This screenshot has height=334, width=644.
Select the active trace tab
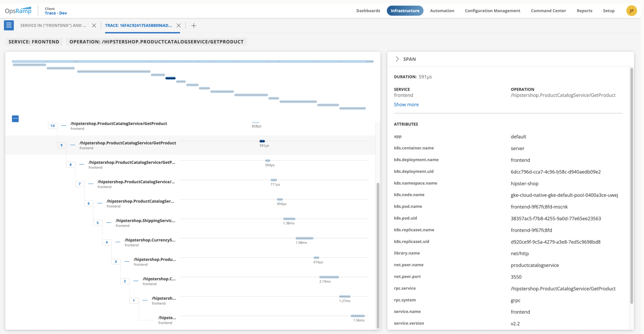tap(139, 25)
